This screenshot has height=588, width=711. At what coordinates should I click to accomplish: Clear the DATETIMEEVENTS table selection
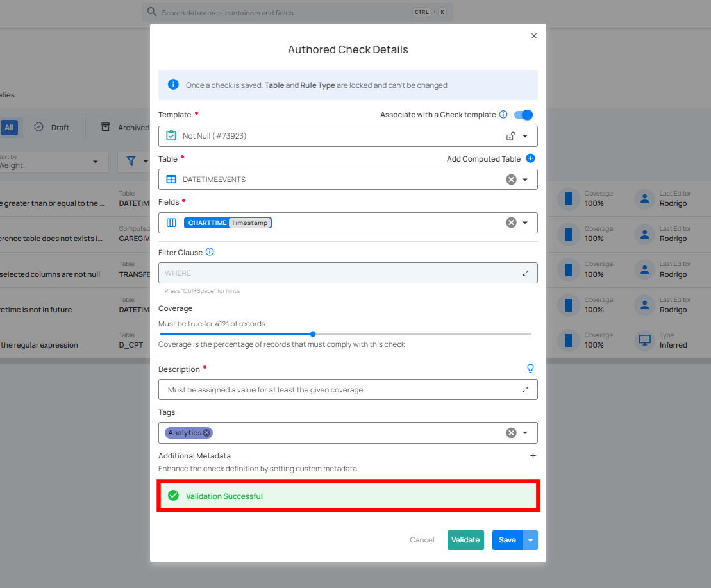(511, 180)
